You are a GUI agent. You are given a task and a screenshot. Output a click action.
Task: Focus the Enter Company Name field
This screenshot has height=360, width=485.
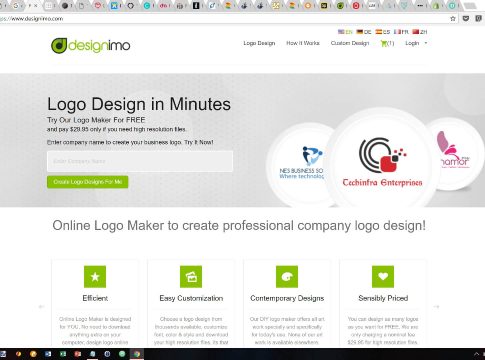pos(140,161)
